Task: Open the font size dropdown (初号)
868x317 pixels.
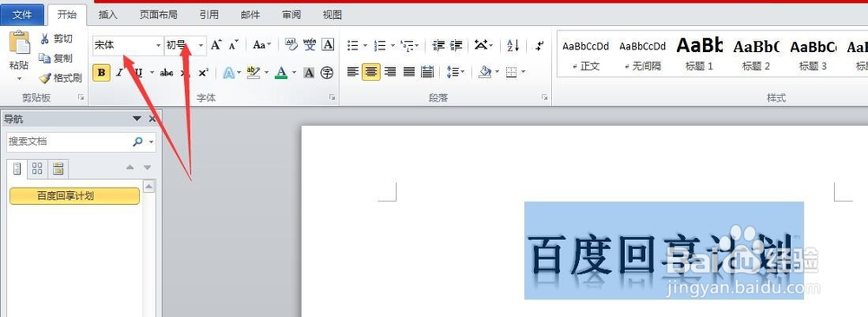Action: coord(201,45)
